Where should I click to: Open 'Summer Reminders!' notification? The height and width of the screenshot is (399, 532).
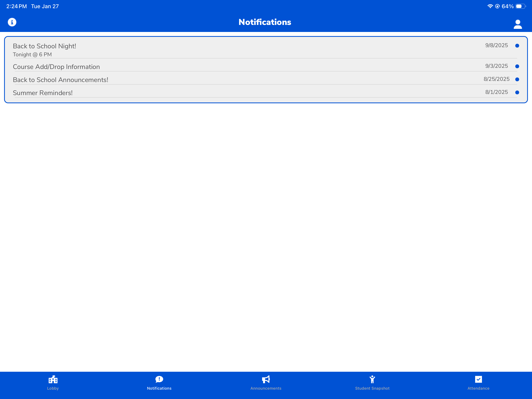[266, 92]
